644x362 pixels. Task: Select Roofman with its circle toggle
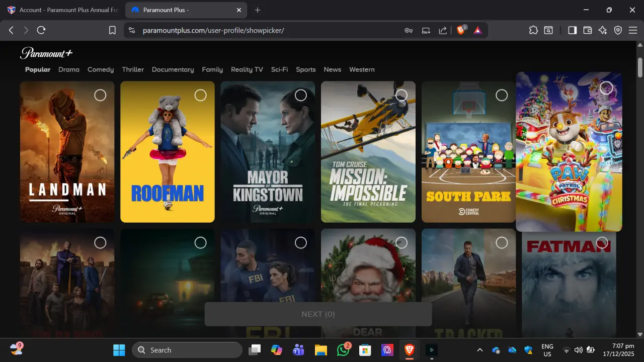point(200,95)
